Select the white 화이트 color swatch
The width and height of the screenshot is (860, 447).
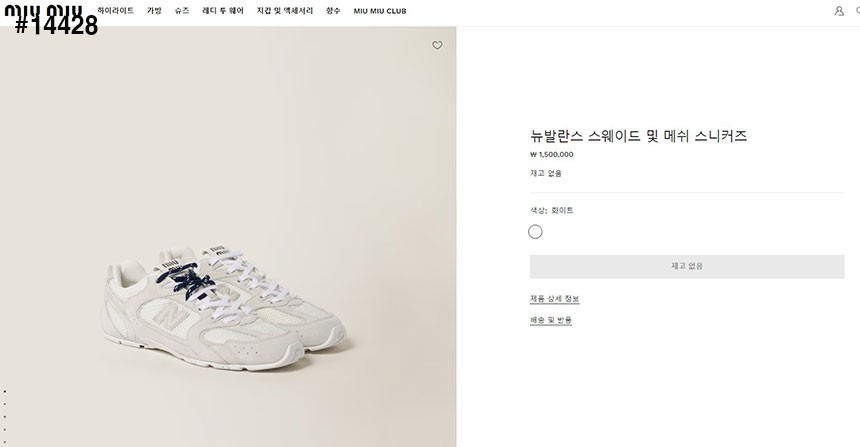tap(535, 232)
